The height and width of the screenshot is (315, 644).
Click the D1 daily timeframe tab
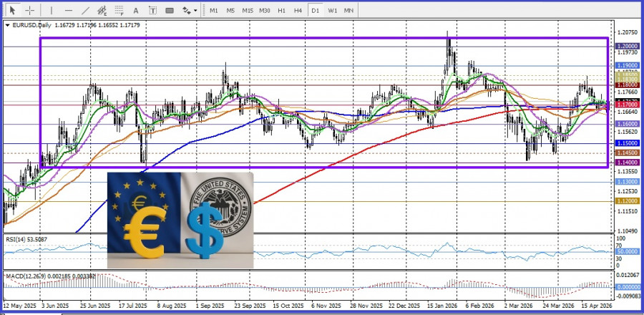(x=315, y=11)
